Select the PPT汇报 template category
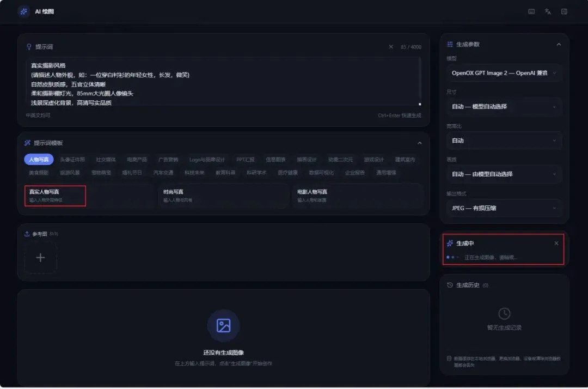 coord(245,160)
